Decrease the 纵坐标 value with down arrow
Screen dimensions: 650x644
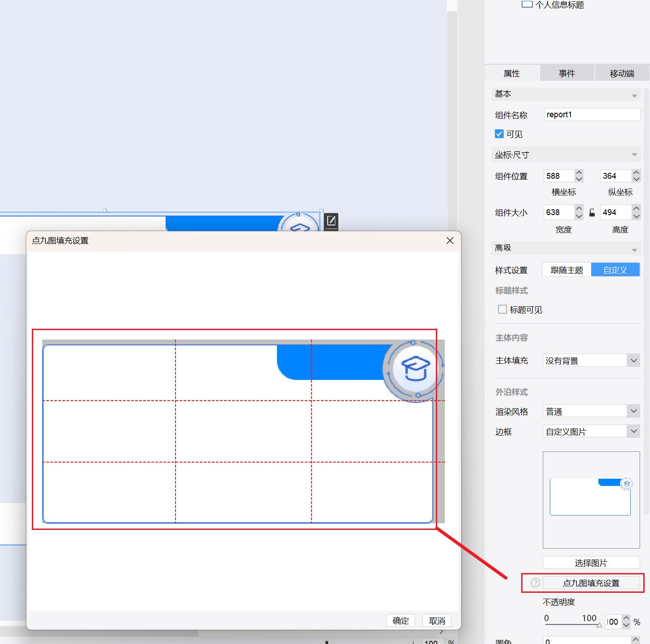[x=636, y=179]
